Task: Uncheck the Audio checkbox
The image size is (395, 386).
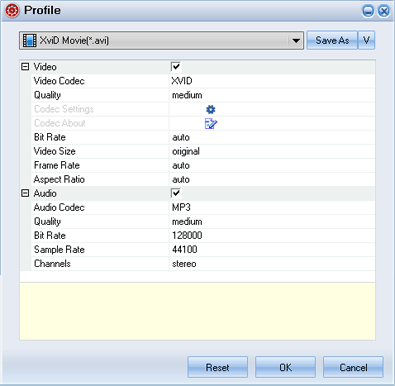Action: [176, 193]
